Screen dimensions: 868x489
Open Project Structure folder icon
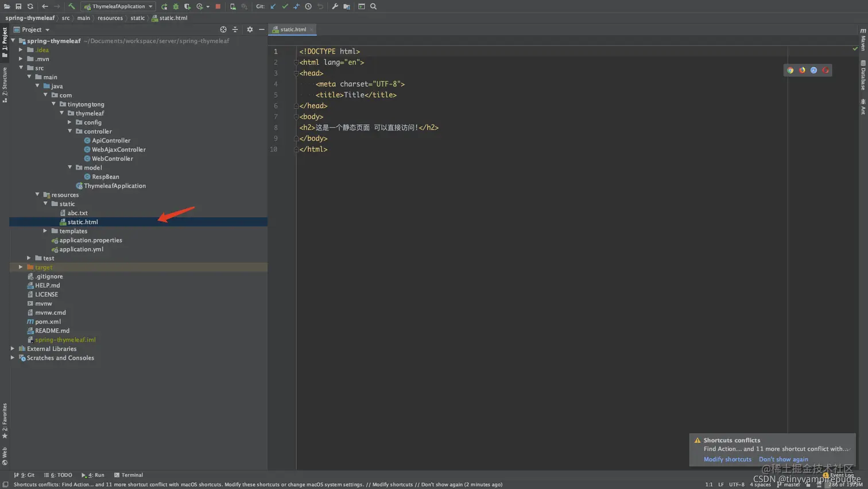(x=347, y=6)
